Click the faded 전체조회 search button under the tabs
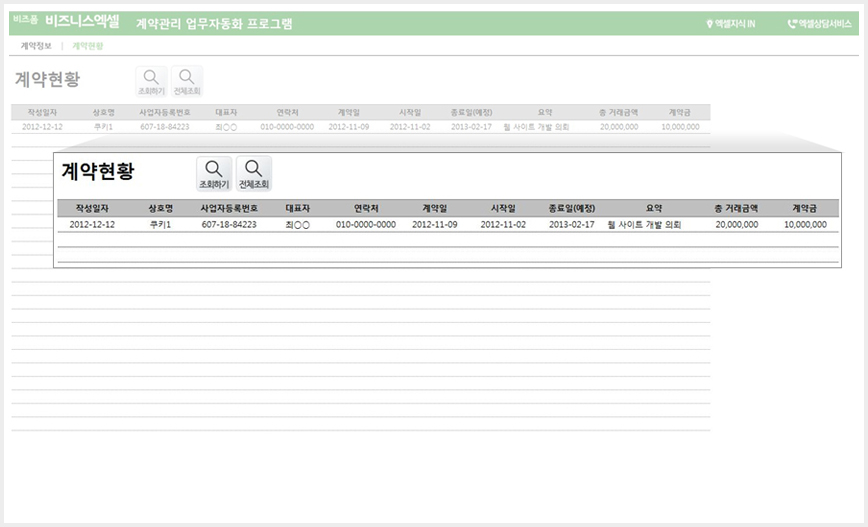Viewport: 868px width, 527px height. pos(187,81)
